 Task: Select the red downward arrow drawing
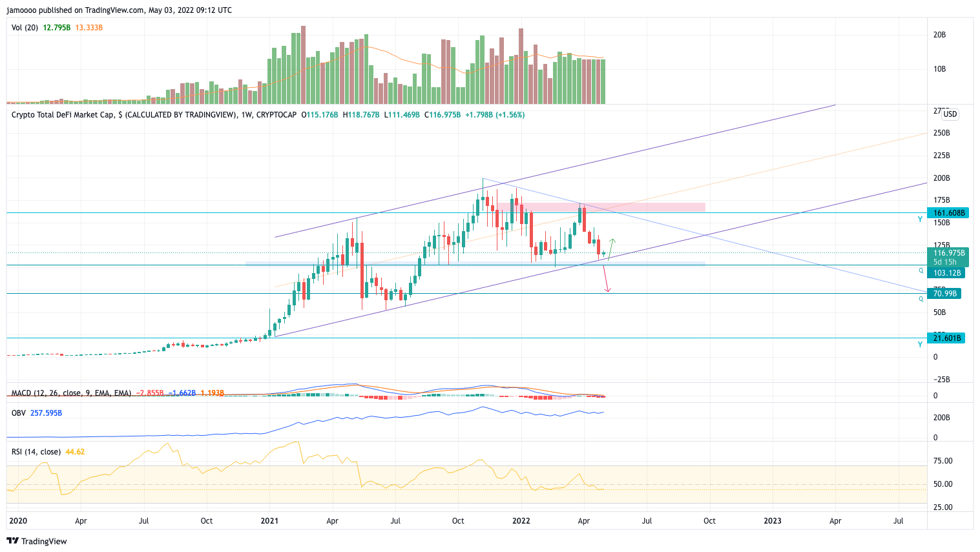pyautogui.click(x=607, y=278)
